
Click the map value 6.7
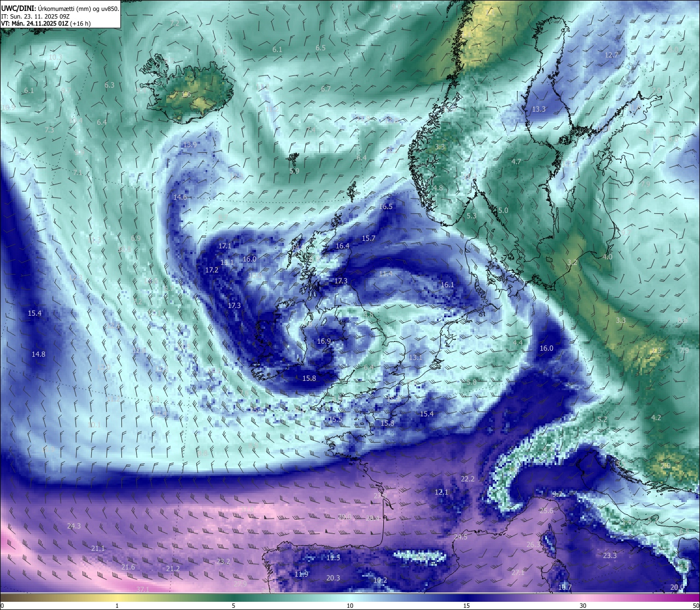point(326,89)
